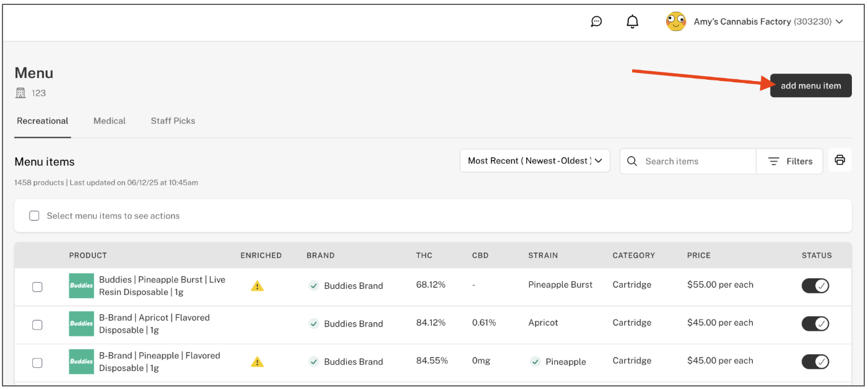This screenshot has width=868, height=389.
Task: Click verified checkmark beside Pineapple strain
Action: click(536, 362)
